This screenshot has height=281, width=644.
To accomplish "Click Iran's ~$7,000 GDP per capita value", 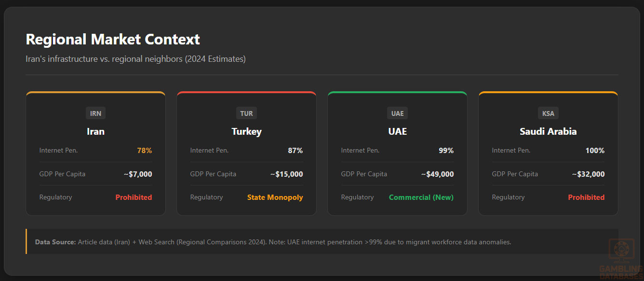I will tap(137, 174).
